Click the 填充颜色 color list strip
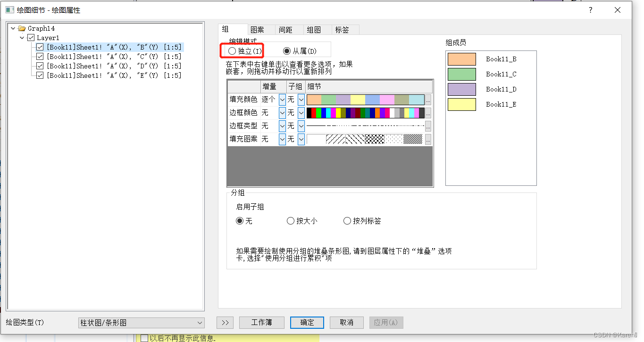Viewport: 644px width, 342px height. click(x=366, y=100)
